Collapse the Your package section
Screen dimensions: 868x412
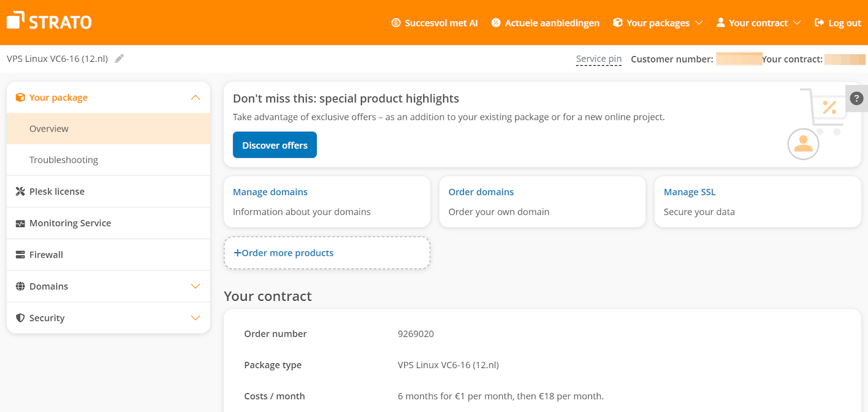click(195, 98)
